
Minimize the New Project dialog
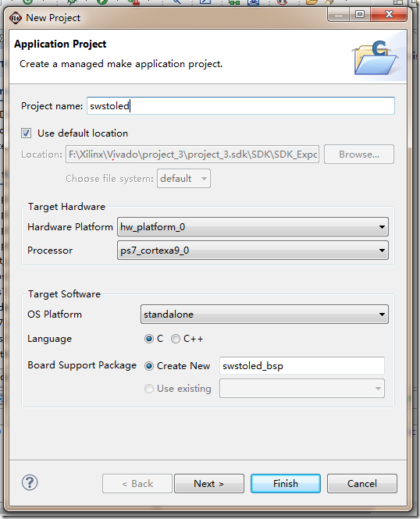338,14
